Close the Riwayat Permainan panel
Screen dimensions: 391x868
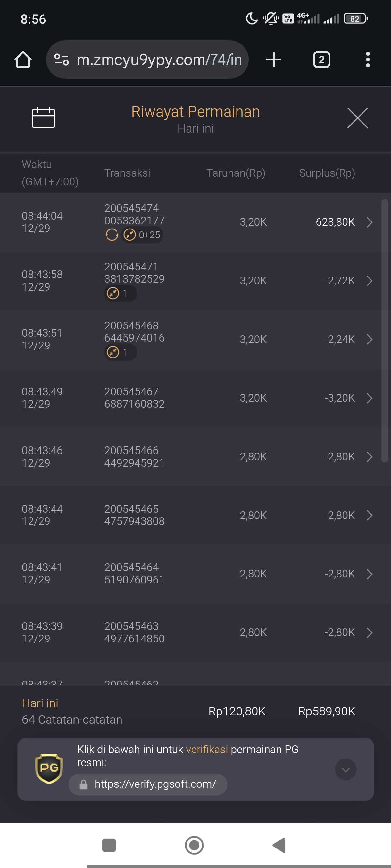point(357,118)
